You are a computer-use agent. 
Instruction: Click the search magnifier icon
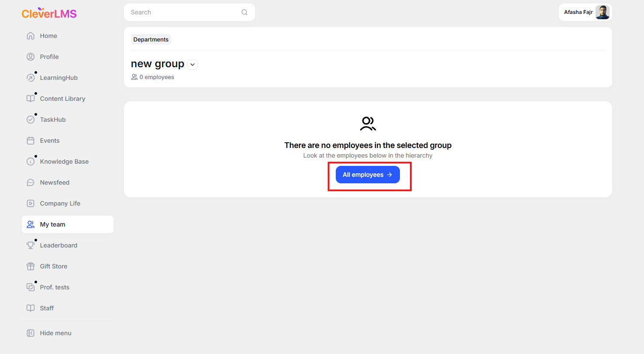coord(245,12)
